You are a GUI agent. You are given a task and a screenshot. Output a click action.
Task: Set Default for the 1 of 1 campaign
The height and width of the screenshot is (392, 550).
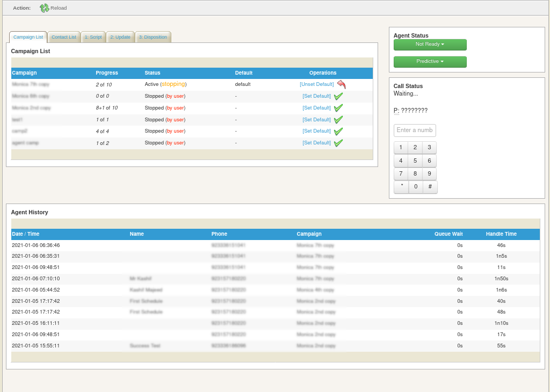[317, 120]
